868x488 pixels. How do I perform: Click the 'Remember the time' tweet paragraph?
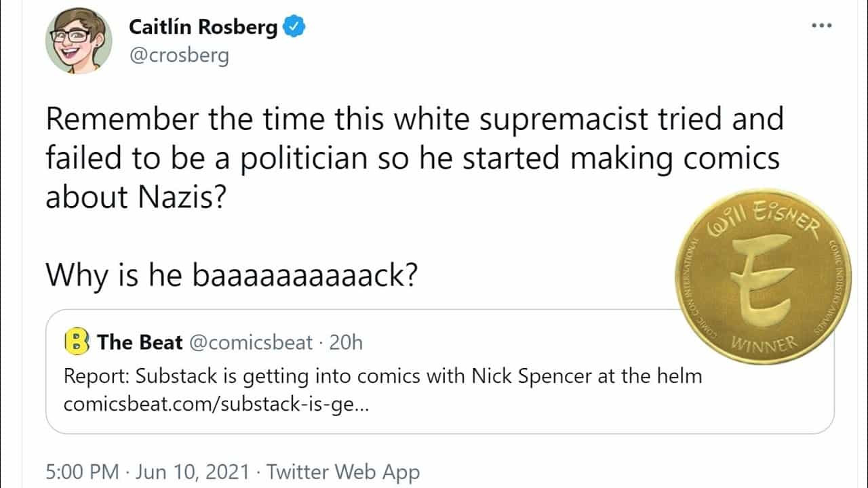click(x=414, y=157)
